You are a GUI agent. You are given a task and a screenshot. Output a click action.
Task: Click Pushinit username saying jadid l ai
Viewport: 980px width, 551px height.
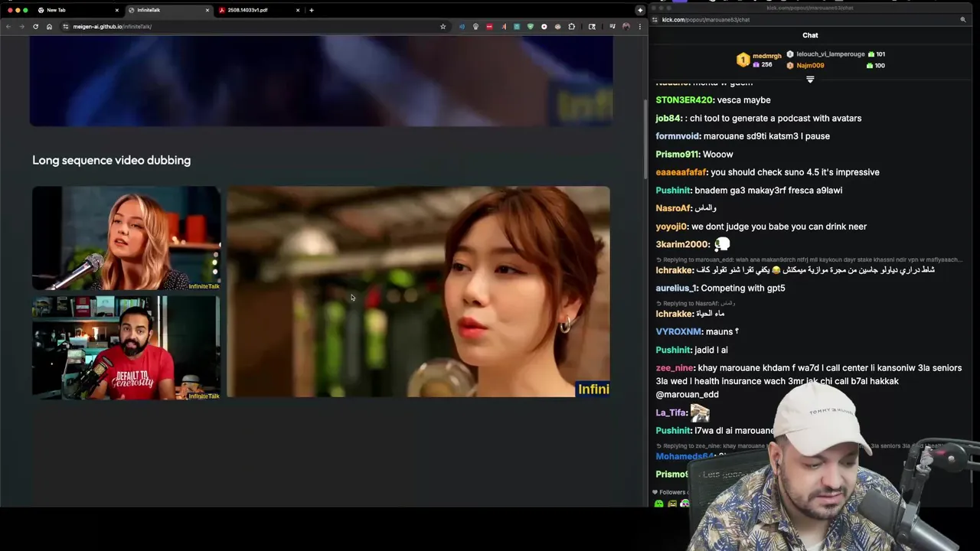pos(674,350)
